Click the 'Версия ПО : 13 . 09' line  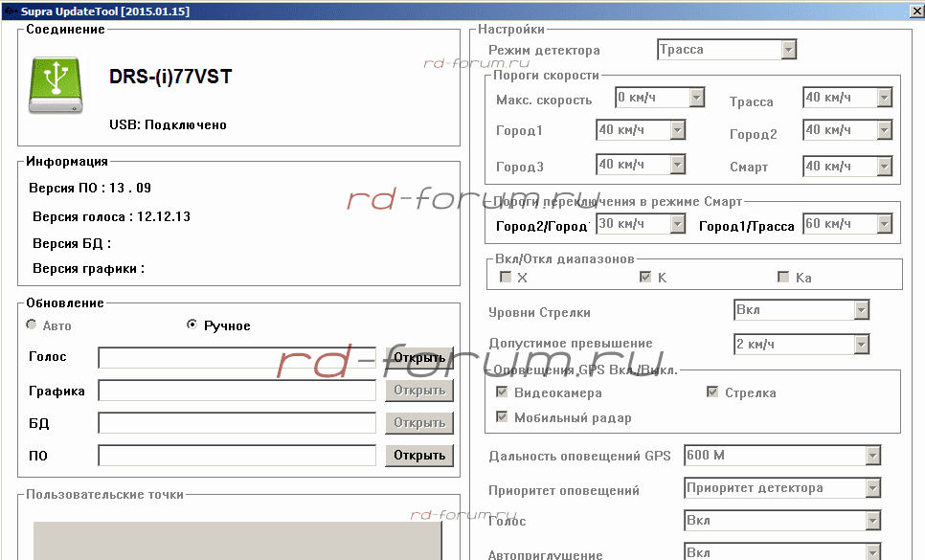click(x=90, y=188)
